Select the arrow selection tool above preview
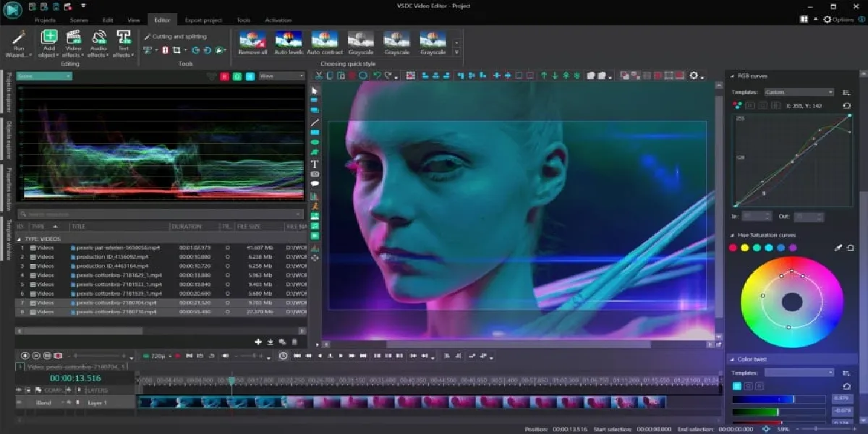Image resolution: width=868 pixels, height=434 pixels. point(315,88)
